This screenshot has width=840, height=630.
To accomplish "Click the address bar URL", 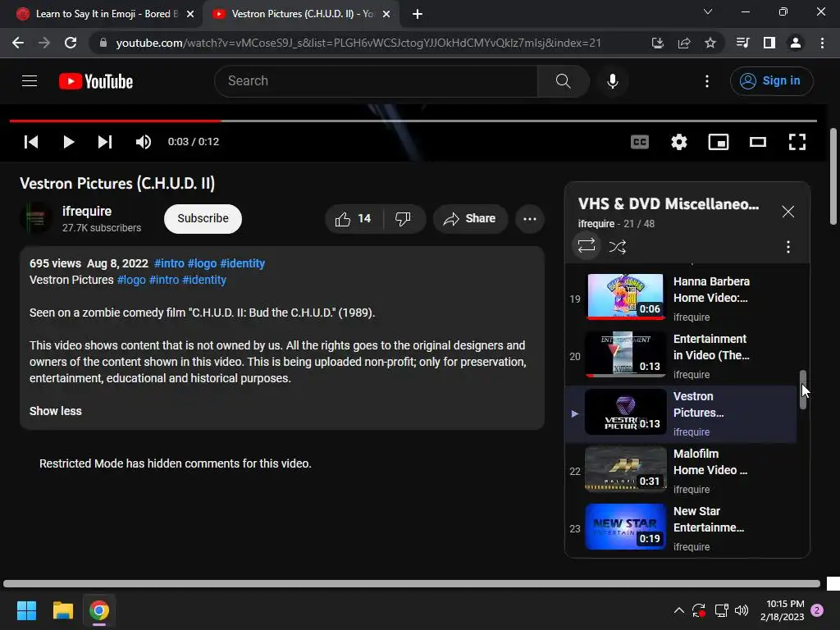I will (358, 43).
